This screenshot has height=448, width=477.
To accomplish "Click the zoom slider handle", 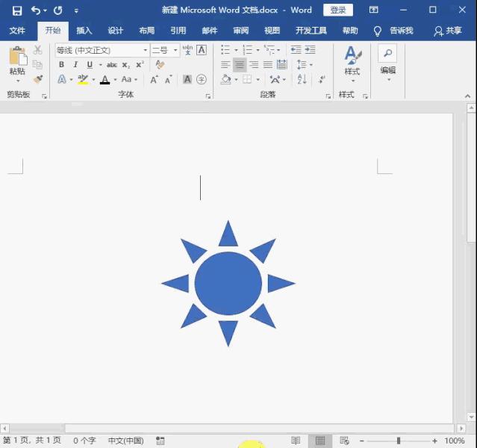I will click(399, 441).
